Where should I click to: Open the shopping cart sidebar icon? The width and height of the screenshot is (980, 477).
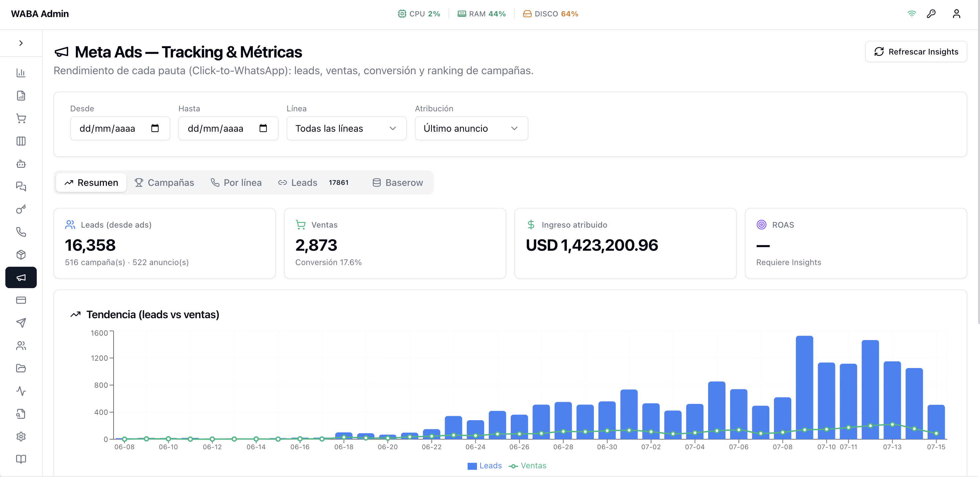click(x=21, y=118)
